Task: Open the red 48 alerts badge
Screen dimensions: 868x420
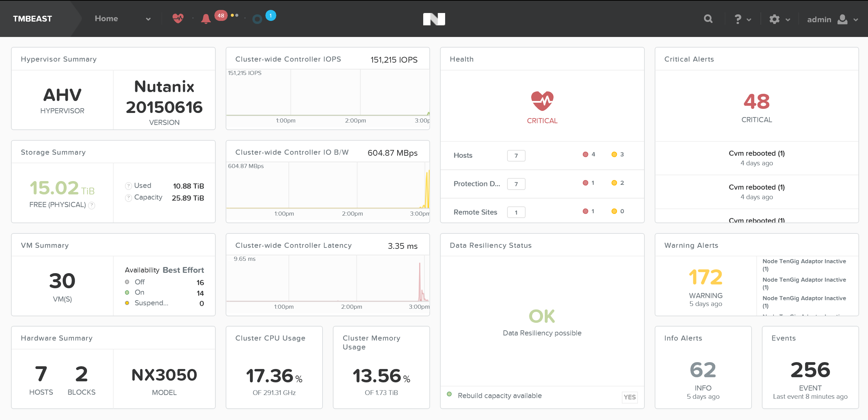Action: point(221,16)
